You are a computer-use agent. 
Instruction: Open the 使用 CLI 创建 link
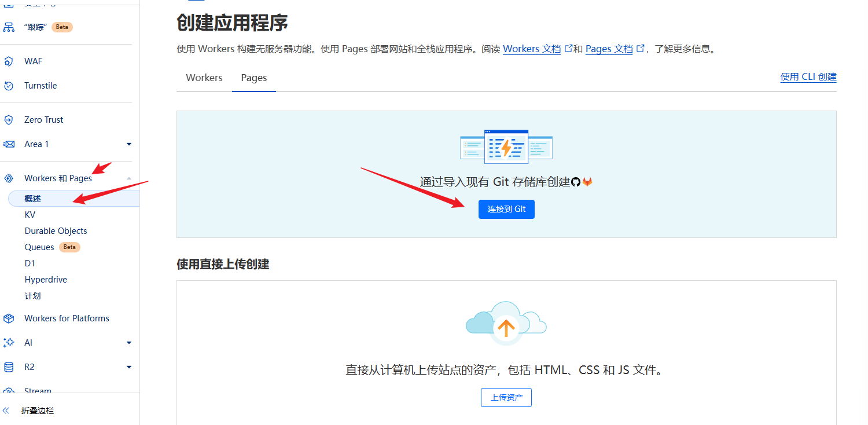point(808,76)
